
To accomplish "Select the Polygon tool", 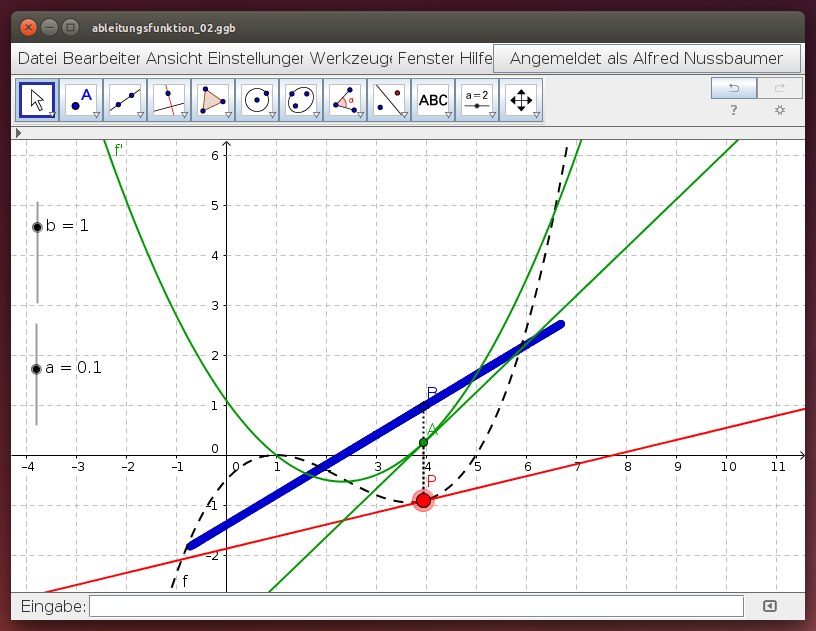I will [x=213, y=100].
